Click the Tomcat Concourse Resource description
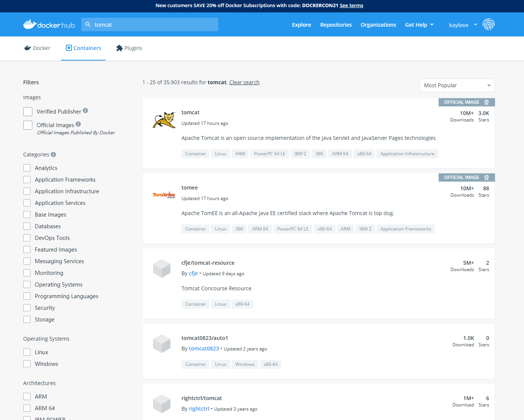 pyautogui.click(x=216, y=288)
